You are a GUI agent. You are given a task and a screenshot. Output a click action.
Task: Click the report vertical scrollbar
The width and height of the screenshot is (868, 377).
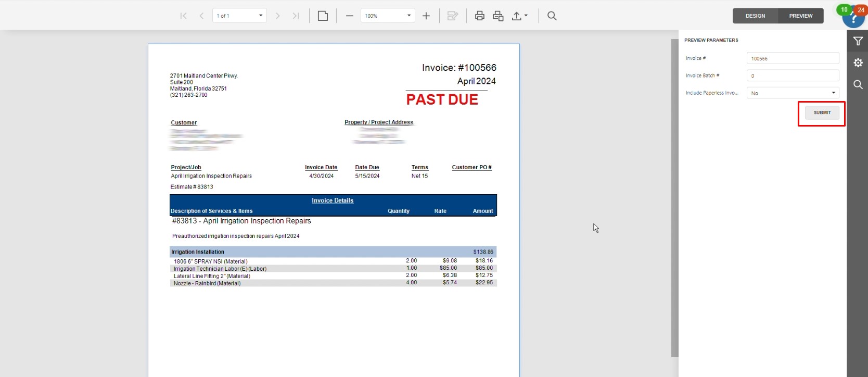point(674,198)
